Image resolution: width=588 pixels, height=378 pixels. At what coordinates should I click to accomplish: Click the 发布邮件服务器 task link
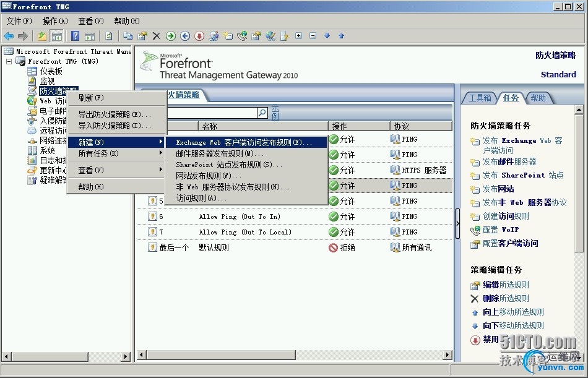509,161
